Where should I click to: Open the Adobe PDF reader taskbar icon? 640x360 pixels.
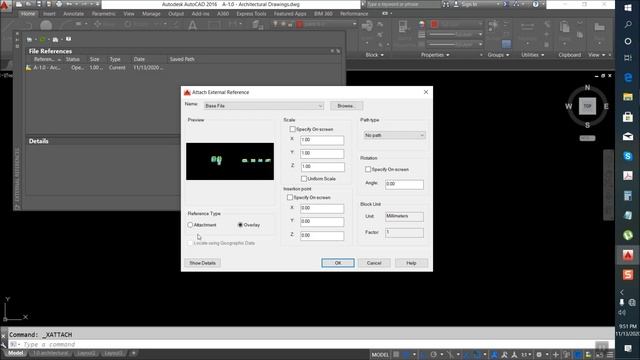pos(628,176)
